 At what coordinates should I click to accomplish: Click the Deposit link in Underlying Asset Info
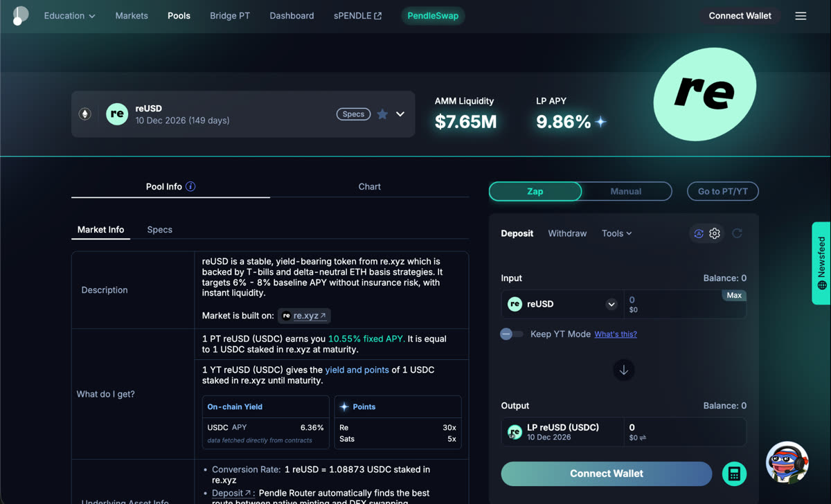[x=232, y=494]
